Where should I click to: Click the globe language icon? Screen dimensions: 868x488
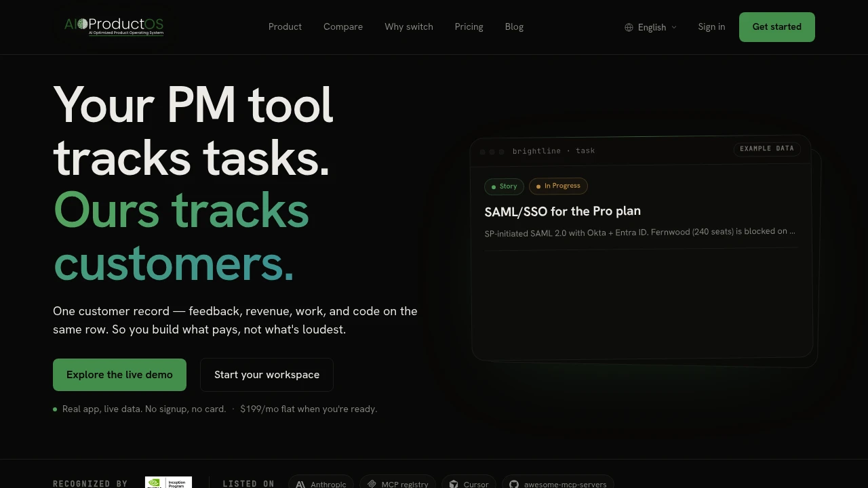(629, 27)
